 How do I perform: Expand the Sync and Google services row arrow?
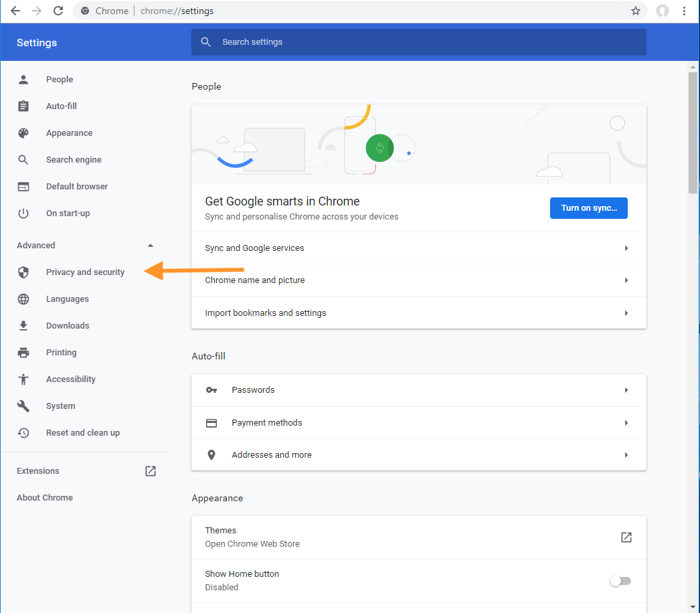point(626,248)
